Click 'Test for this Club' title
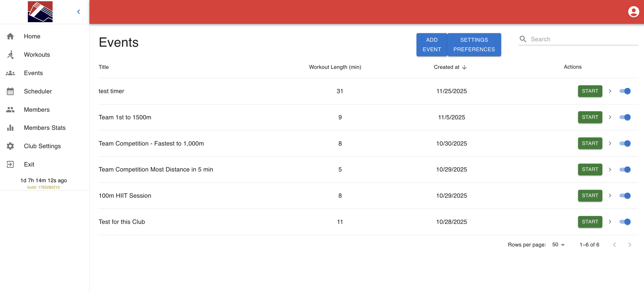This screenshot has height=292, width=644. point(122,222)
